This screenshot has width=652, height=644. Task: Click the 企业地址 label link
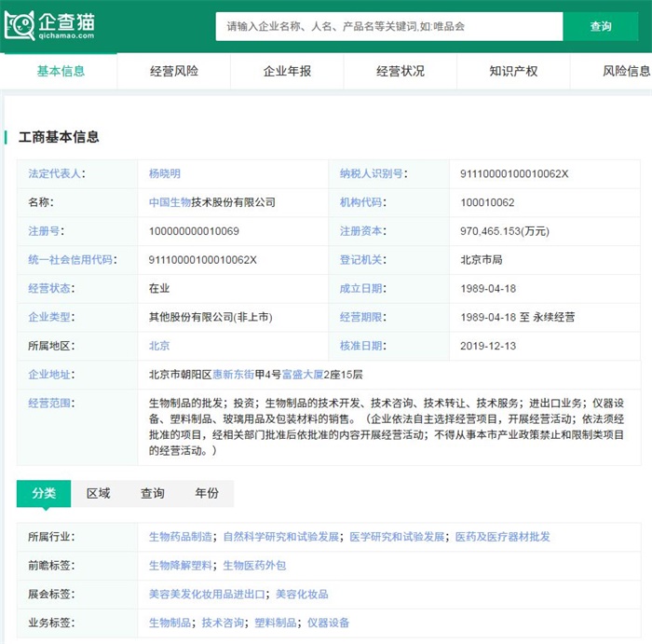click(49, 375)
